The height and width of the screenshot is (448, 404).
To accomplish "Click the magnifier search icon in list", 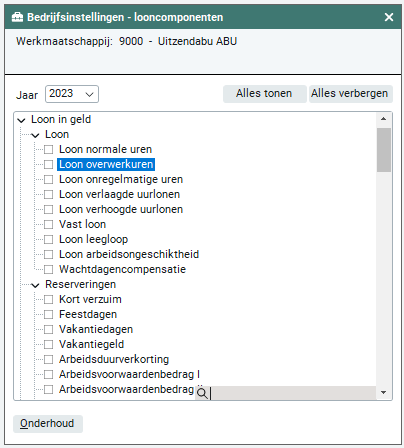I will click(x=202, y=394).
